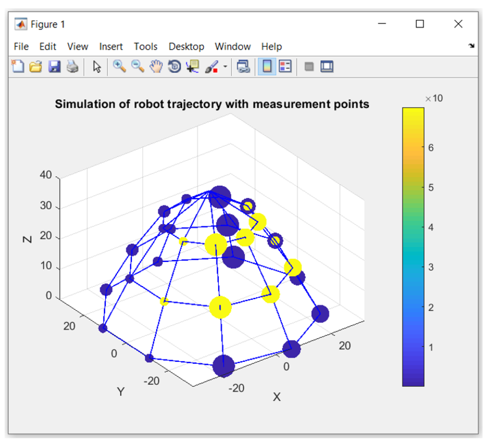Expand the toolbar dock arrow at top right
Viewport: 489px width, 448px height.
point(471,46)
